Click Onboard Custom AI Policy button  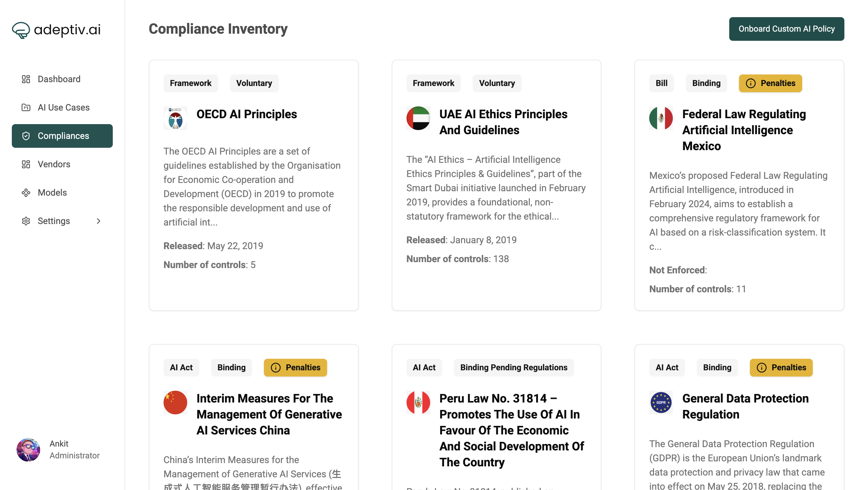pos(787,29)
